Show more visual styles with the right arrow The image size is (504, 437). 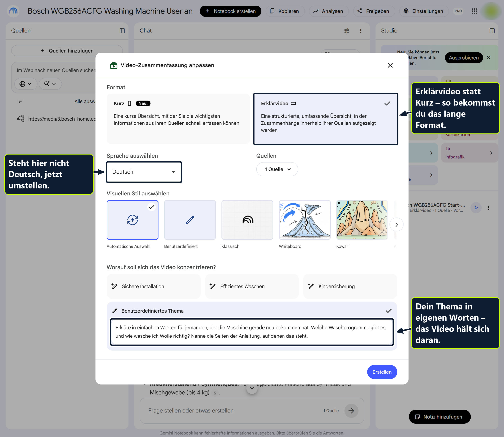pyautogui.click(x=396, y=225)
